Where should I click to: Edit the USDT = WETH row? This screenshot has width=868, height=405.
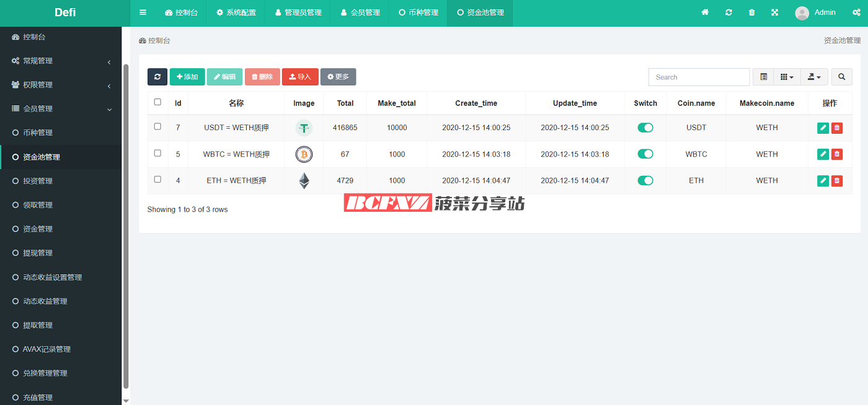point(823,128)
